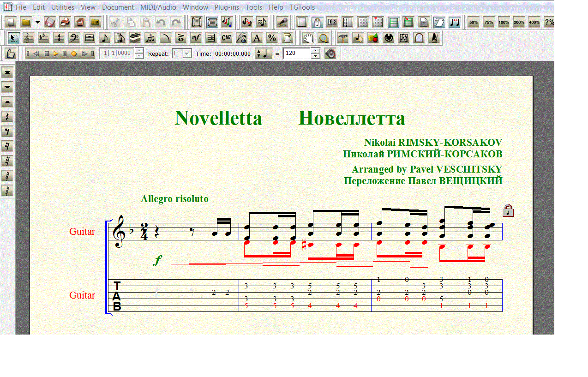Increment the measure counter stepper
588x377 pixels.
coord(139,50)
